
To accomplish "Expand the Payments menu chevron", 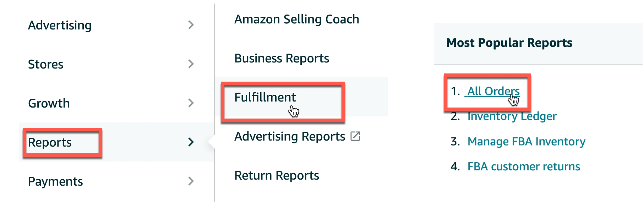I will pos(191,181).
